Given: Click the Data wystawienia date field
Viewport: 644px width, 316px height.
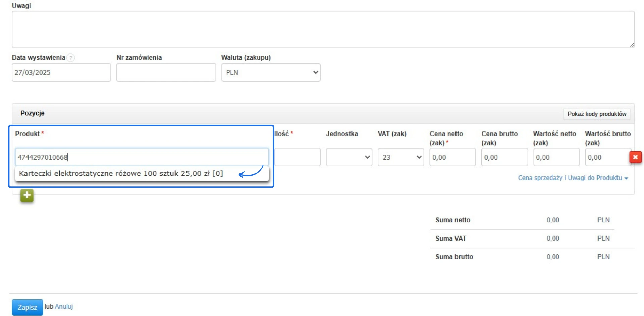Looking at the screenshot, I should 61,72.
